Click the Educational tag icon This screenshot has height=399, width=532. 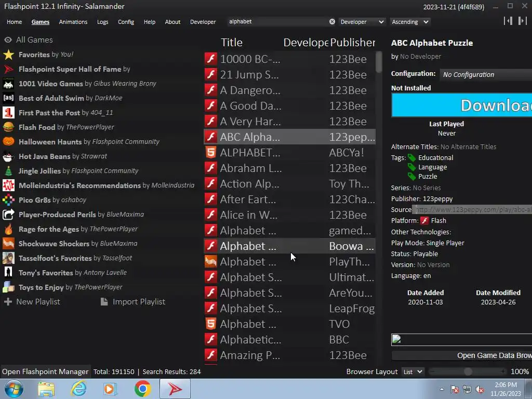(411, 158)
